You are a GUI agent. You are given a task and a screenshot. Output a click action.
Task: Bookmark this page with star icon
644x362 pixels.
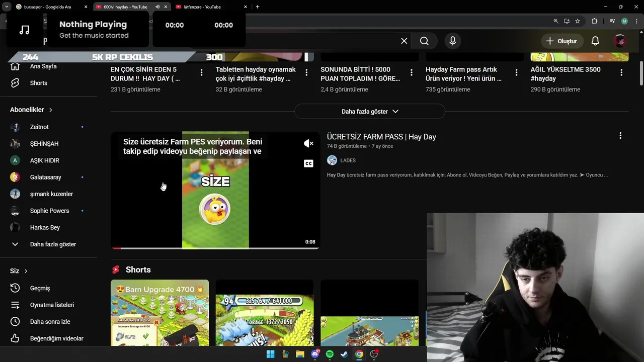(578, 21)
